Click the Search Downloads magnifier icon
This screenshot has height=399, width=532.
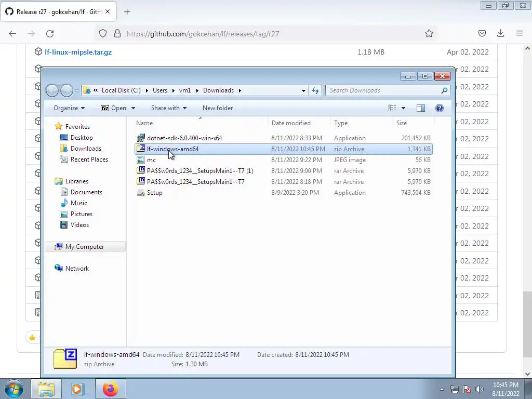coord(444,90)
